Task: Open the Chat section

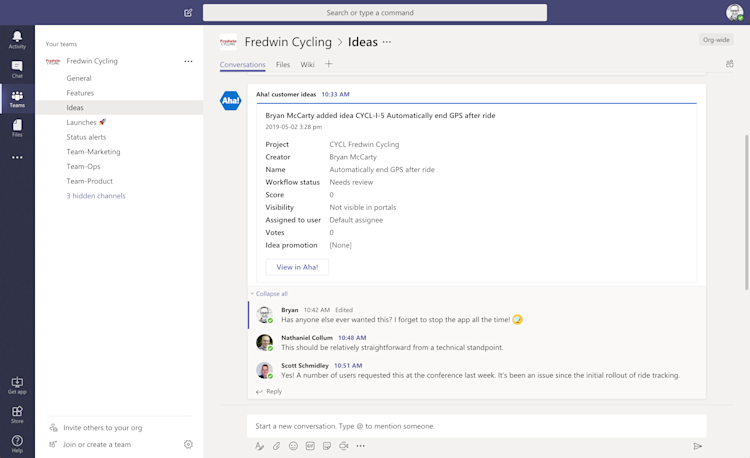Action: pyautogui.click(x=17, y=69)
